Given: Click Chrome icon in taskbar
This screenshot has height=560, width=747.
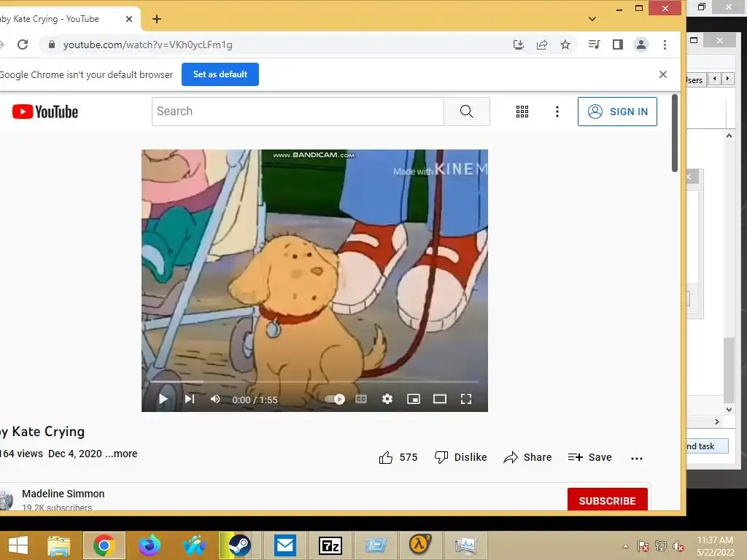Looking at the screenshot, I should [x=104, y=545].
